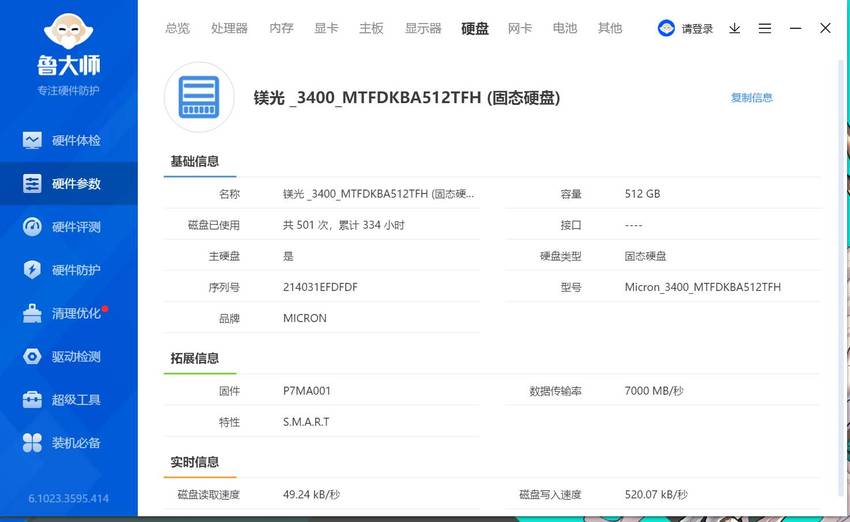The image size is (850, 522).
Task: Open the 装机必备 clover icon
Action: pos(32,443)
